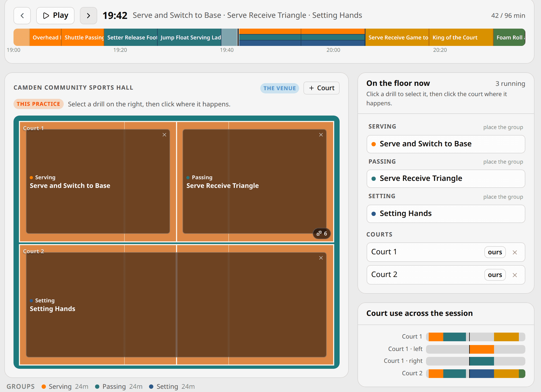Click Court 1 name in courts list

(384, 252)
